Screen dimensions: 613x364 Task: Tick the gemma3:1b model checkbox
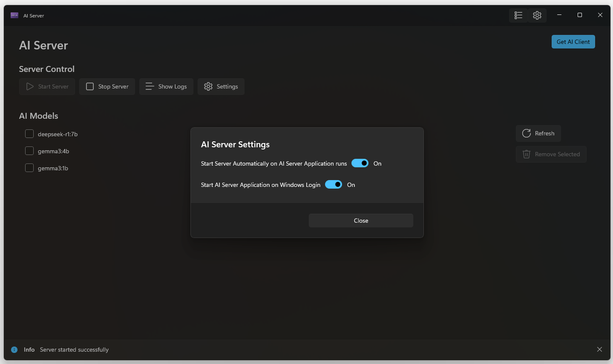click(x=29, y=168)
